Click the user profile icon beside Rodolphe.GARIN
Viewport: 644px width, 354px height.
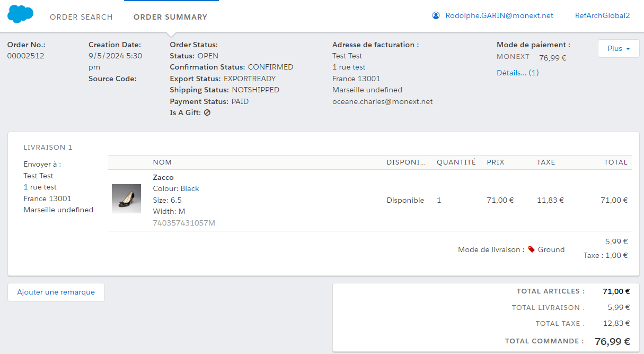436,16
